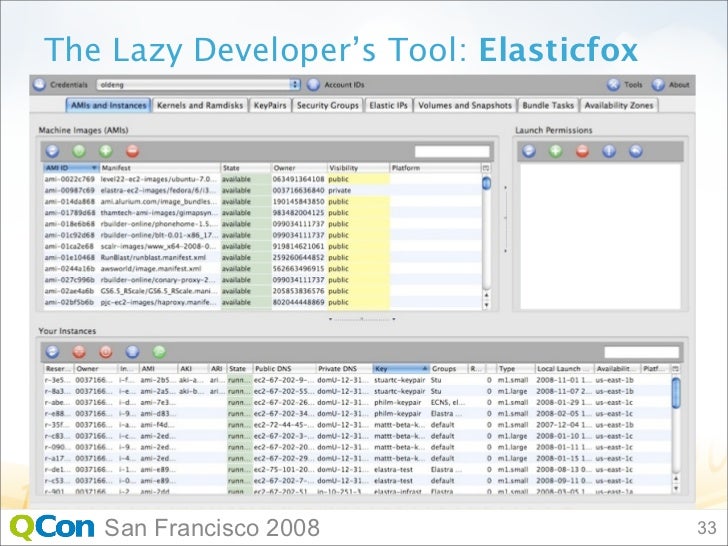The width and height of the screenshot is (728, 546).
Task: Open the Elastic IPs tab
Action: point(388,105)
